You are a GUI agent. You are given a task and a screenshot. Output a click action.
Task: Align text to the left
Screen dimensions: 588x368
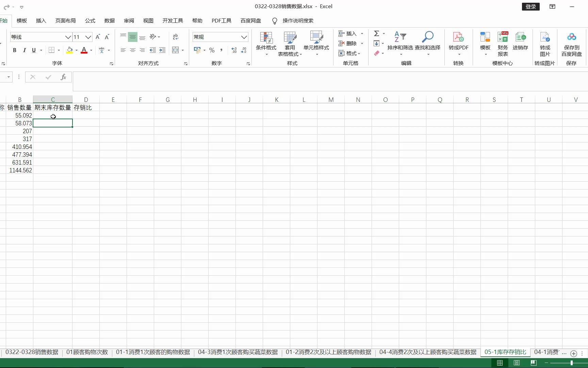[x=123, y=50]
